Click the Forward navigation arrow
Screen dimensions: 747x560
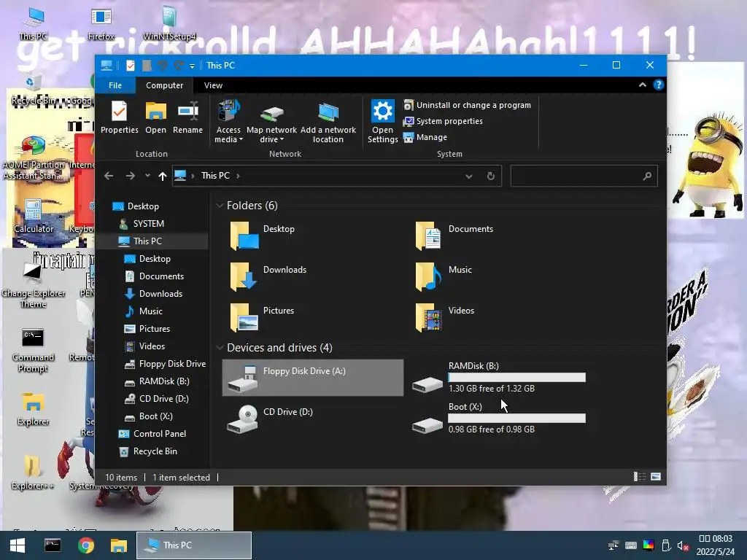pyautogui.click(x=130, y=176)
